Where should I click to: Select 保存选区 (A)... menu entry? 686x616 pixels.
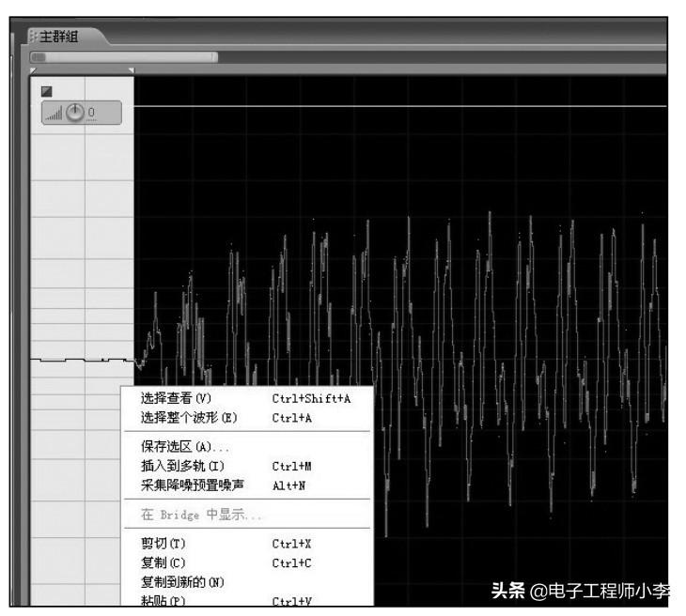coord(247,446)
